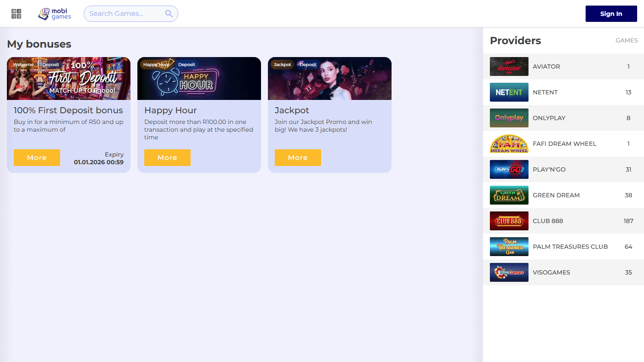Click the Club 888 provider logo
The image size is (644, 362).
click(509, 221)
